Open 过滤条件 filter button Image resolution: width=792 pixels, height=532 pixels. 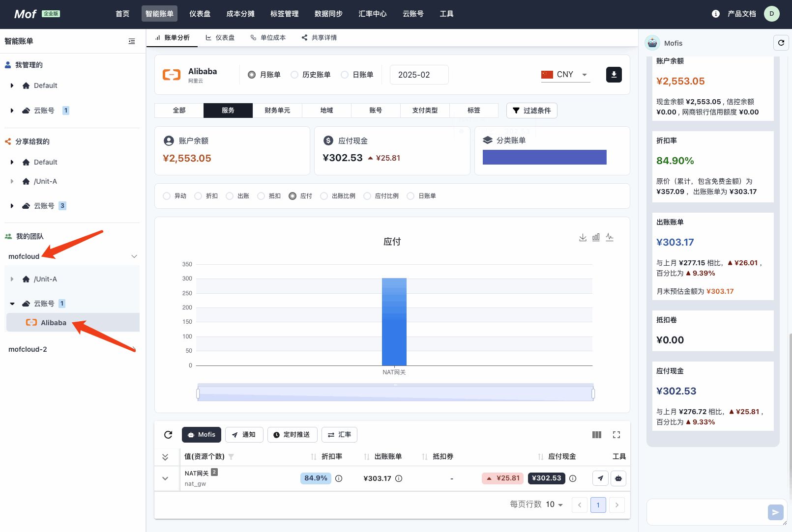(531, 111)
